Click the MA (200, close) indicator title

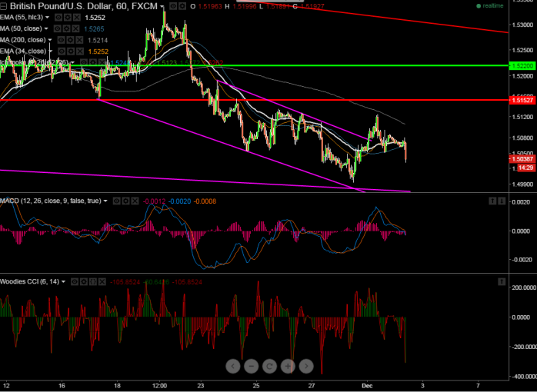pos(23,40)
